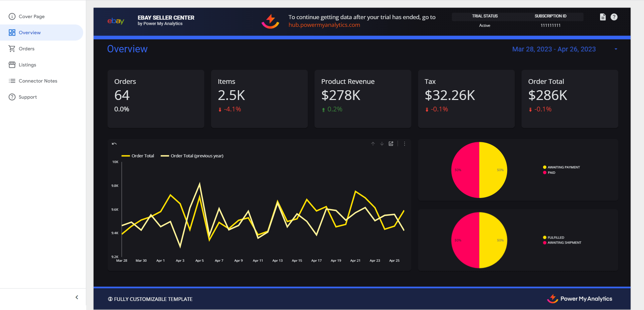Collapse the sidebar with the chevron
This screenshot has height=310, width=644.
(x=76, y=297)
